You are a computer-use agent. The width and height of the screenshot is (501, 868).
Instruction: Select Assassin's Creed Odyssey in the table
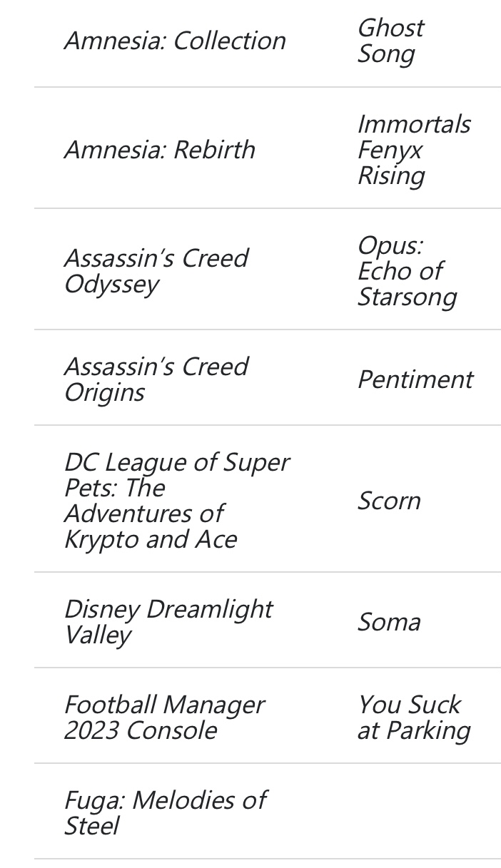click(x=156, y=271)
